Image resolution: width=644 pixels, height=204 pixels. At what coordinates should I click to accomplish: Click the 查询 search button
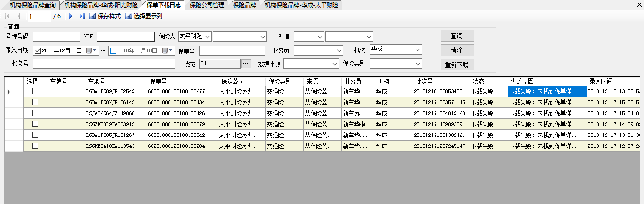tap(457, 36)
